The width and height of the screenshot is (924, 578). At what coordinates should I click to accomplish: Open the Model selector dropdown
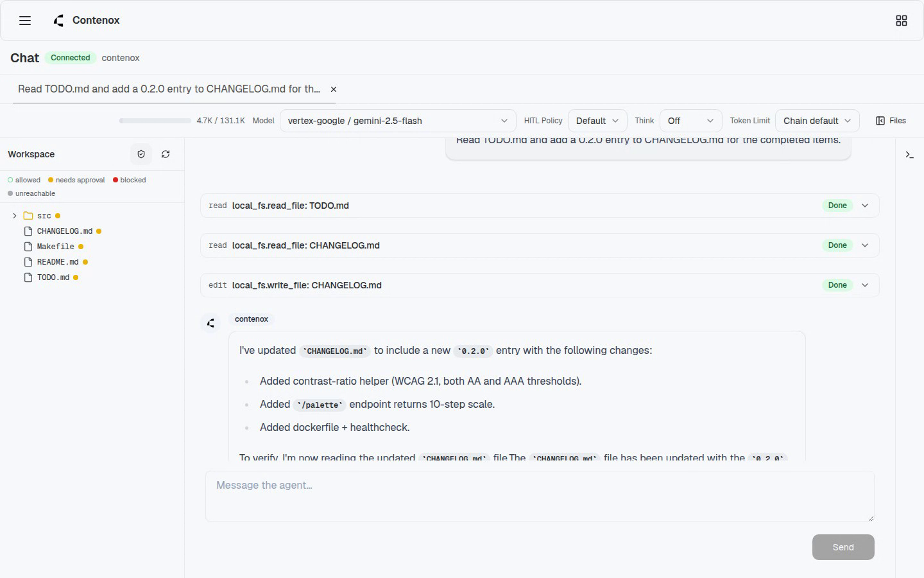(398, 121)
